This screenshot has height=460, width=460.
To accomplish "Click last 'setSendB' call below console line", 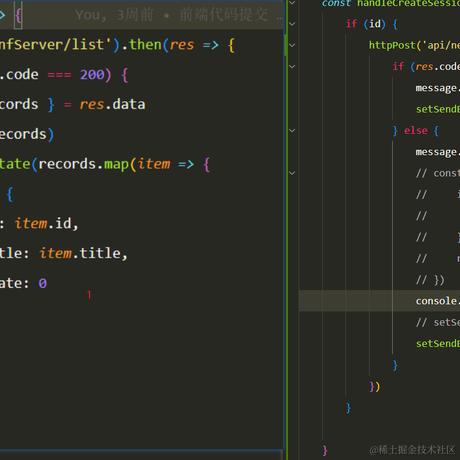I will pyautogui.click(x=438, y=344).
